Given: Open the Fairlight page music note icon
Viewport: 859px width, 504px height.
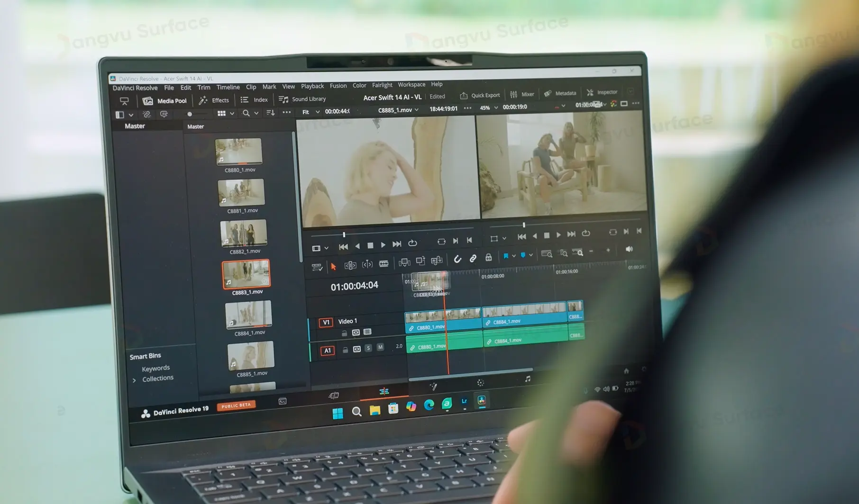Looking at the screenshot, I should click(528, 379).
